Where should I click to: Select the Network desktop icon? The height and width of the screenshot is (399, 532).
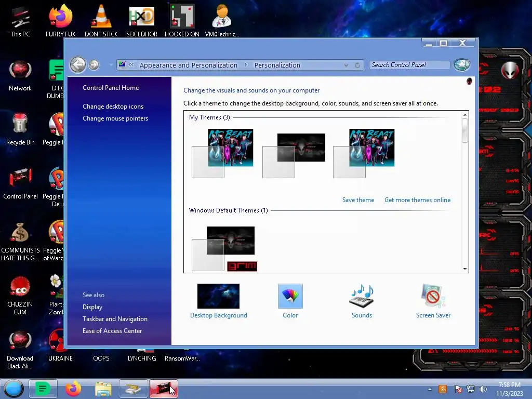pyautogui.click(x=20, y=76)
